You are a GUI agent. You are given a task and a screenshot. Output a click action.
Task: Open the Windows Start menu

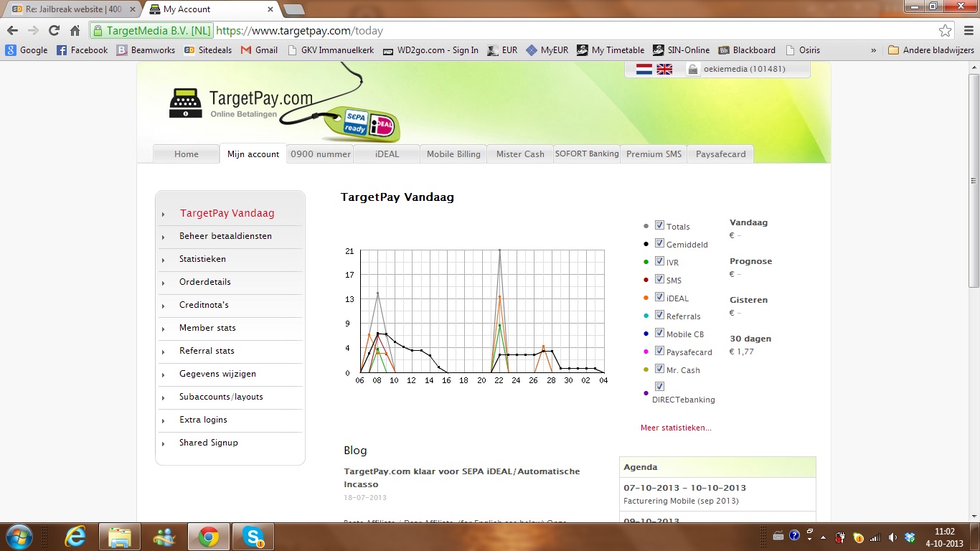pos(18,537)
